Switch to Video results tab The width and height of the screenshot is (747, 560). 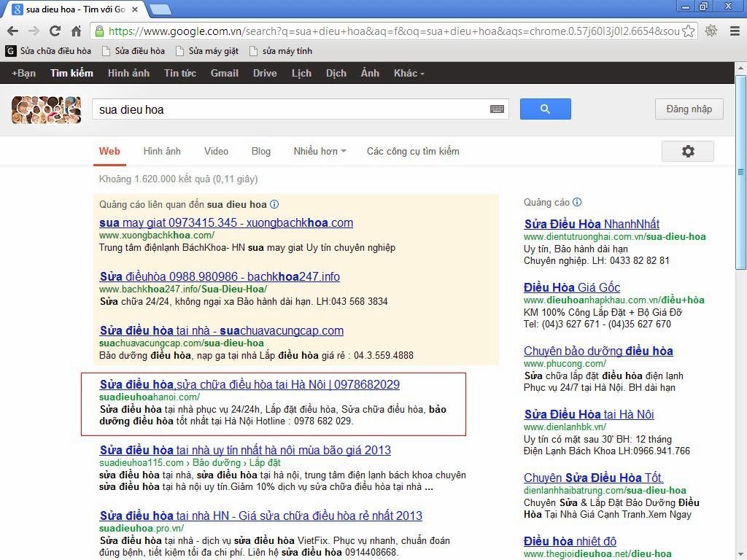click(x=216, y=152)
